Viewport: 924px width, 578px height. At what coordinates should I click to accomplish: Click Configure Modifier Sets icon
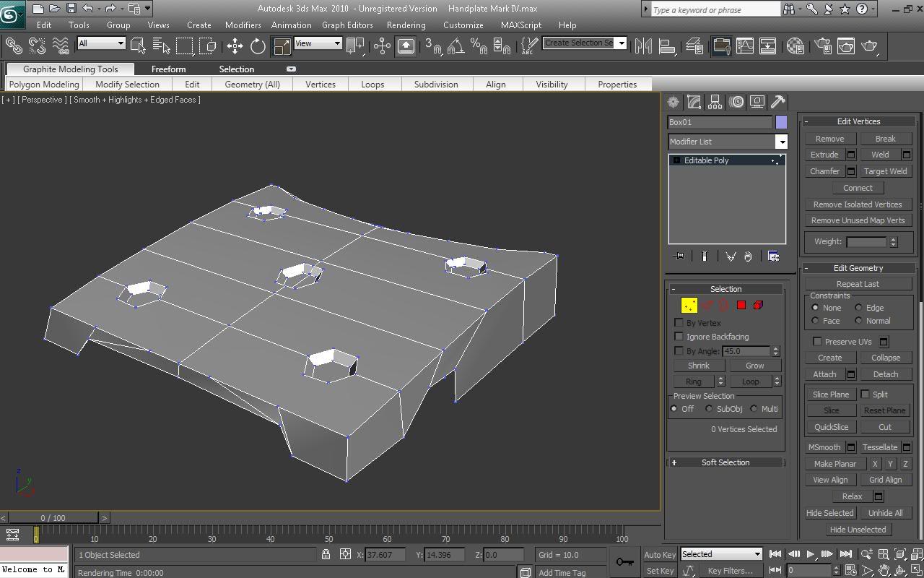773,256
